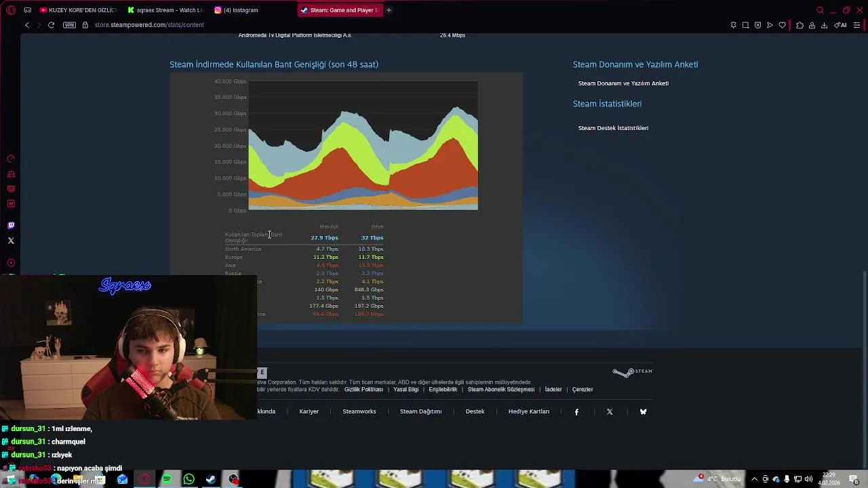Open the sidebar player circle icon

point(11,263)
